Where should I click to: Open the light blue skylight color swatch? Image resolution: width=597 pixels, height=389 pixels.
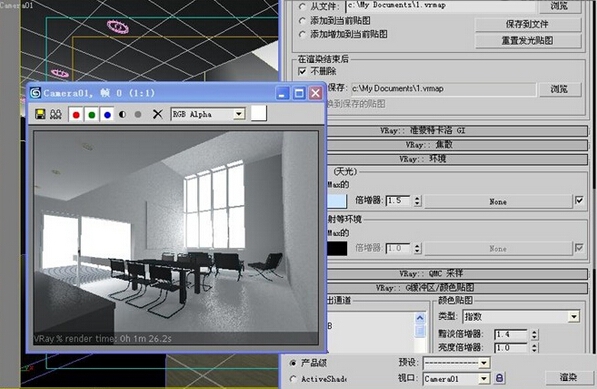click(337, 201)
